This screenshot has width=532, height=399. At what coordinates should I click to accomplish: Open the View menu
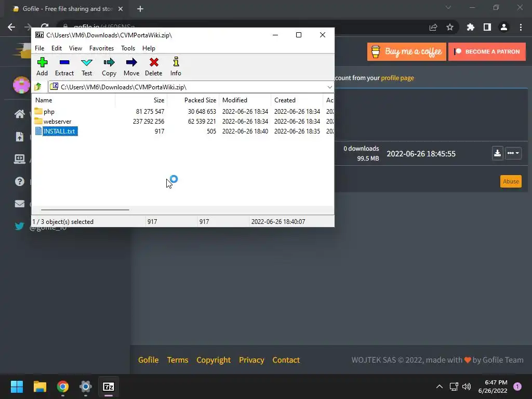[75, 48]
